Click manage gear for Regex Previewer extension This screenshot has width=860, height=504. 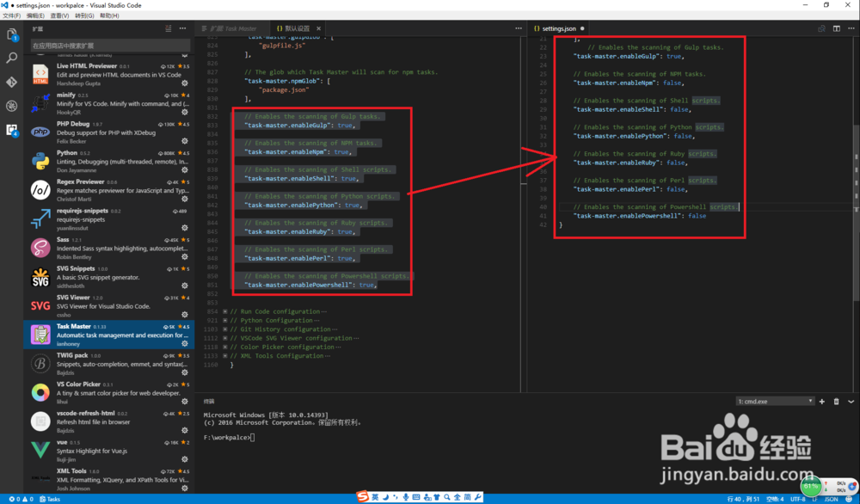point(185,199)
